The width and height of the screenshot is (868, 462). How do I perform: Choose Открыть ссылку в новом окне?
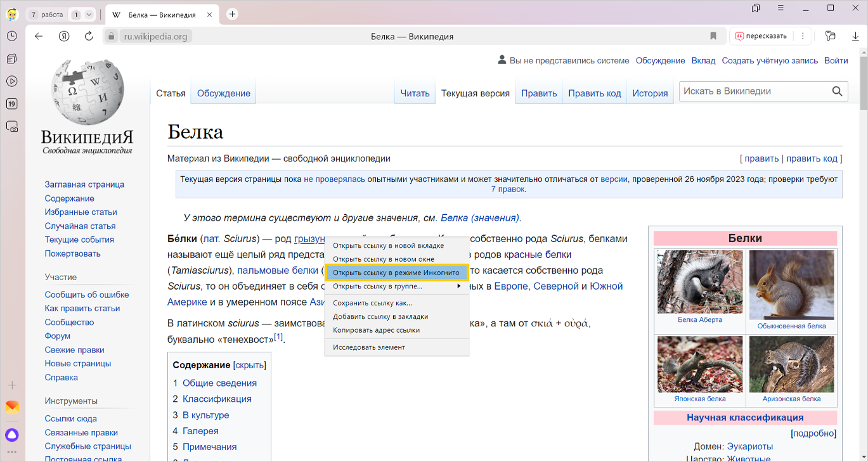point(397,259)
